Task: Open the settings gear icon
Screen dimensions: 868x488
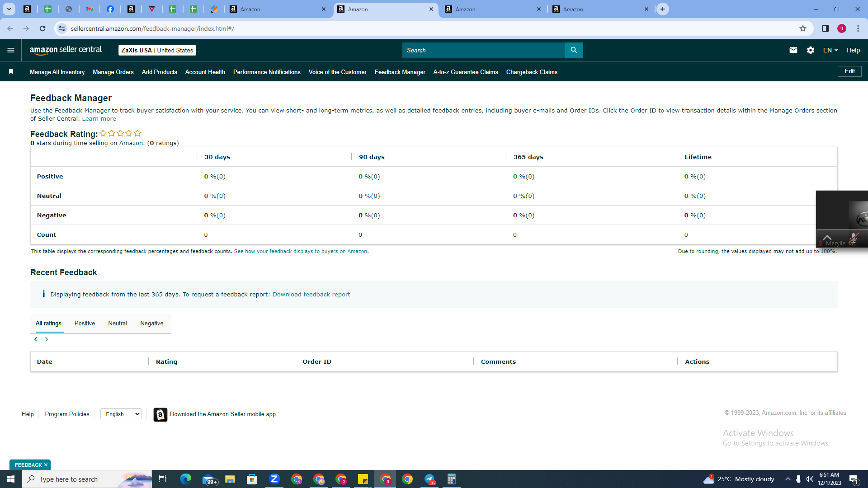Action: click(810, 50)
